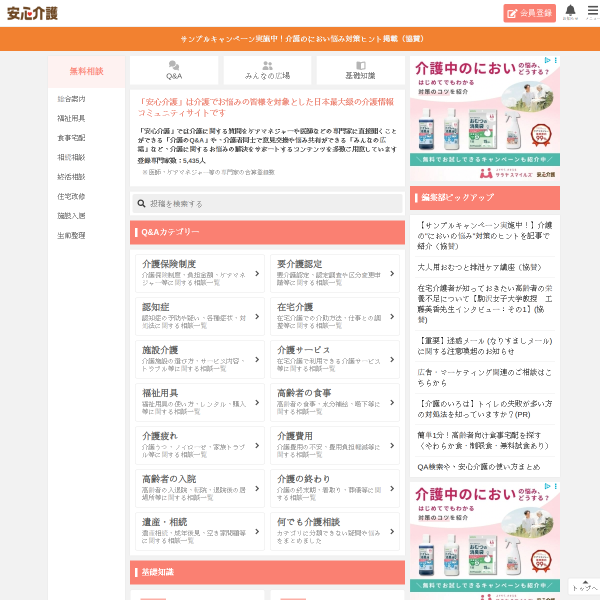This screenshot has width=600, height=600.
Task: Click the 安心介護 site logo
Action: click(33, 13)
